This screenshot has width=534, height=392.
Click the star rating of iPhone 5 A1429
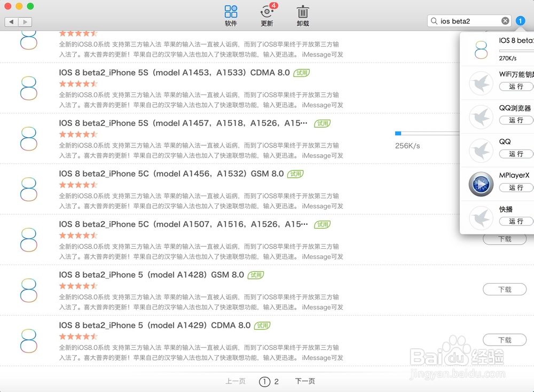(x=78, y=336)
